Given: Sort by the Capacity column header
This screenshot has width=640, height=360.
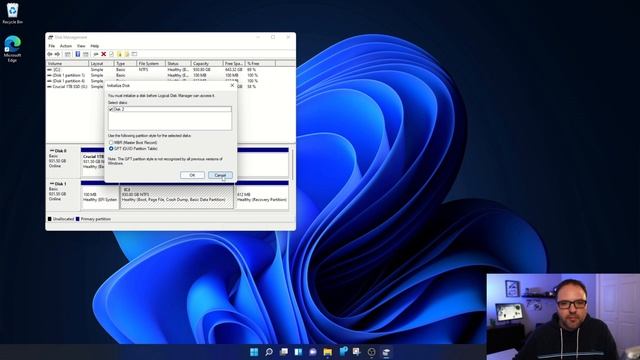Looking at the screenshot, I should pyautogui.click(x=207, y=64).
